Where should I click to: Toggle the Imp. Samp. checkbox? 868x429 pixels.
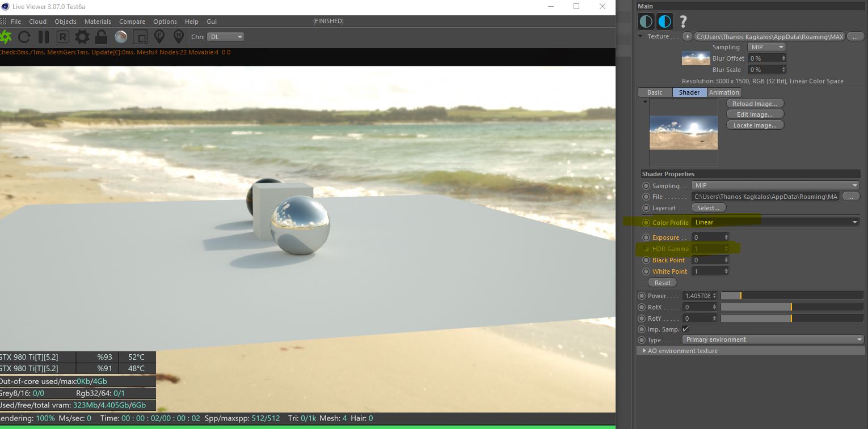685,329
